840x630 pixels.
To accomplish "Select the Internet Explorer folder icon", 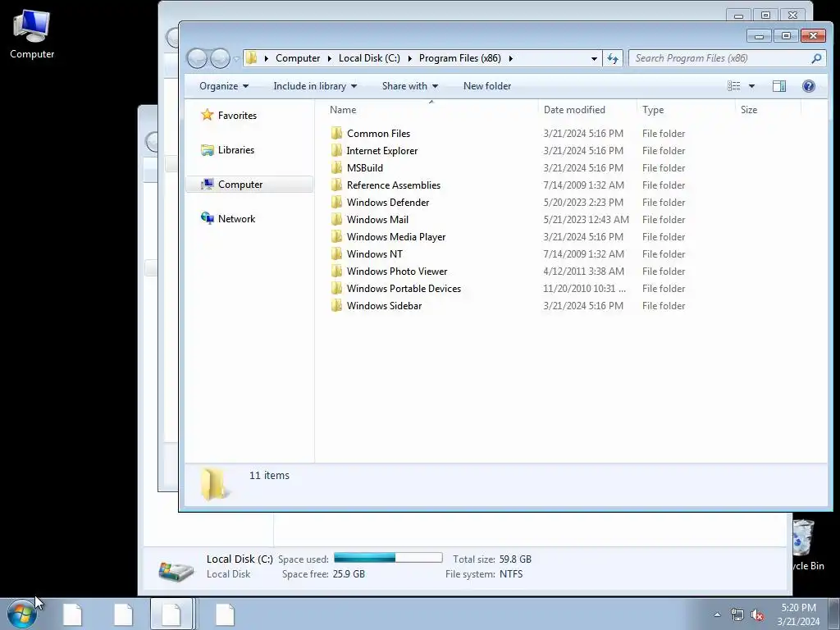I will coord(336,151).
